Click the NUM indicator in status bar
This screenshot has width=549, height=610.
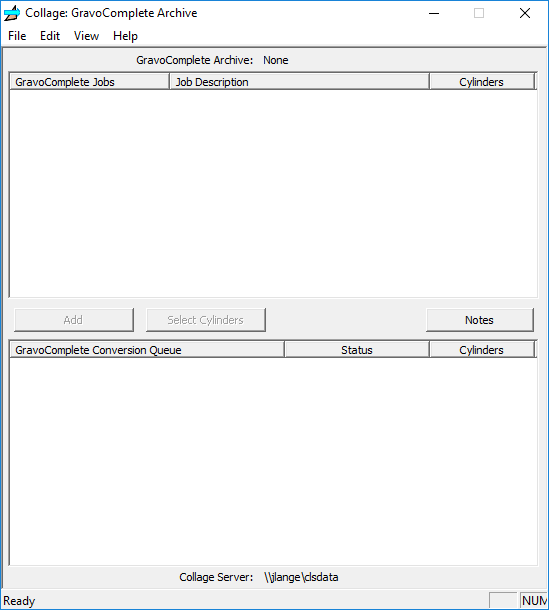click(533, 601)
